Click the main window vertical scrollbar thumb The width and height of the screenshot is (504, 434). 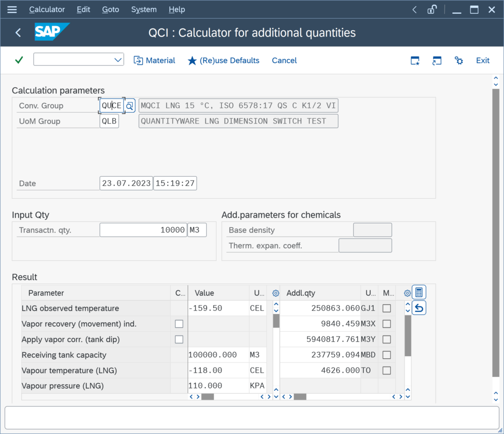496,233
